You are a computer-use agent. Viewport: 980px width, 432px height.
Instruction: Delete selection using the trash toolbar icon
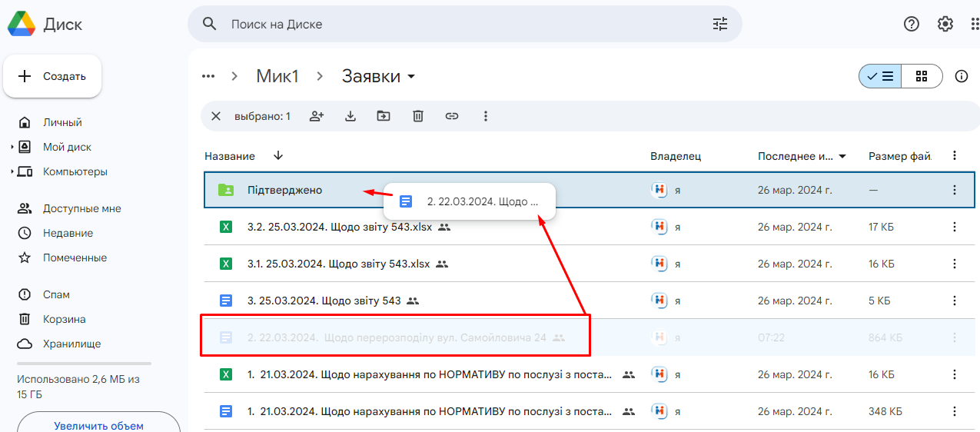pos(418,116)
